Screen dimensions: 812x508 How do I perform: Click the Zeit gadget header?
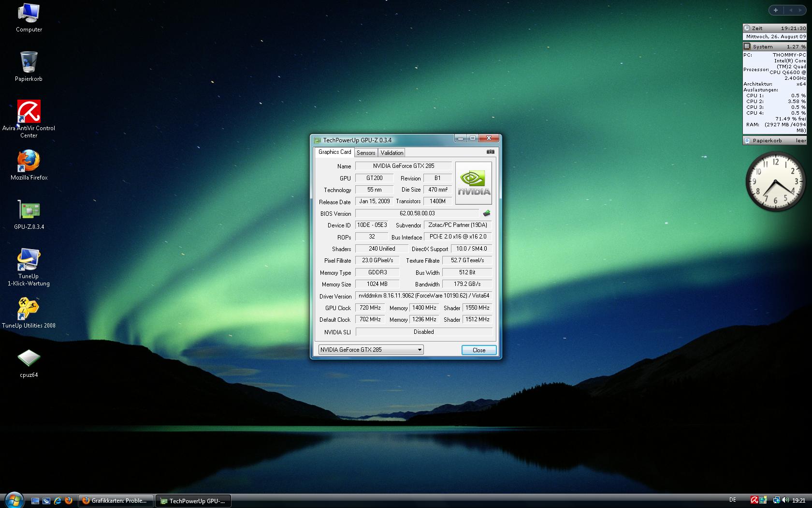tap(774, 29)
